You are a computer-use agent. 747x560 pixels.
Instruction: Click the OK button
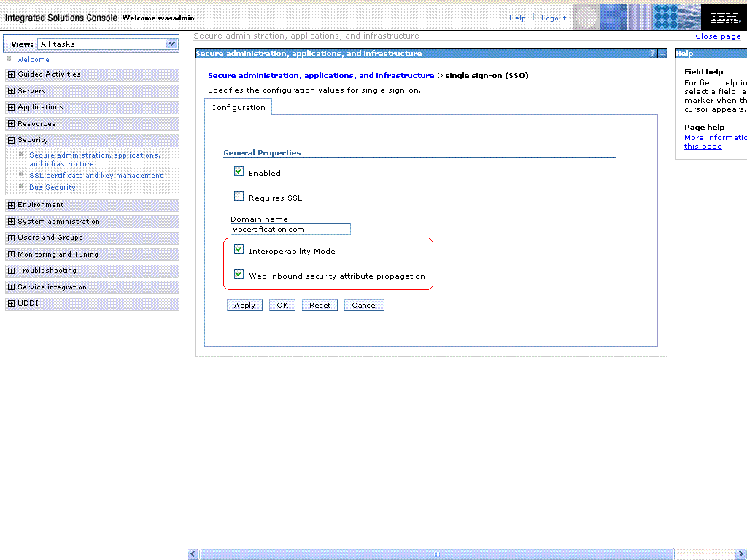[282, 305]
